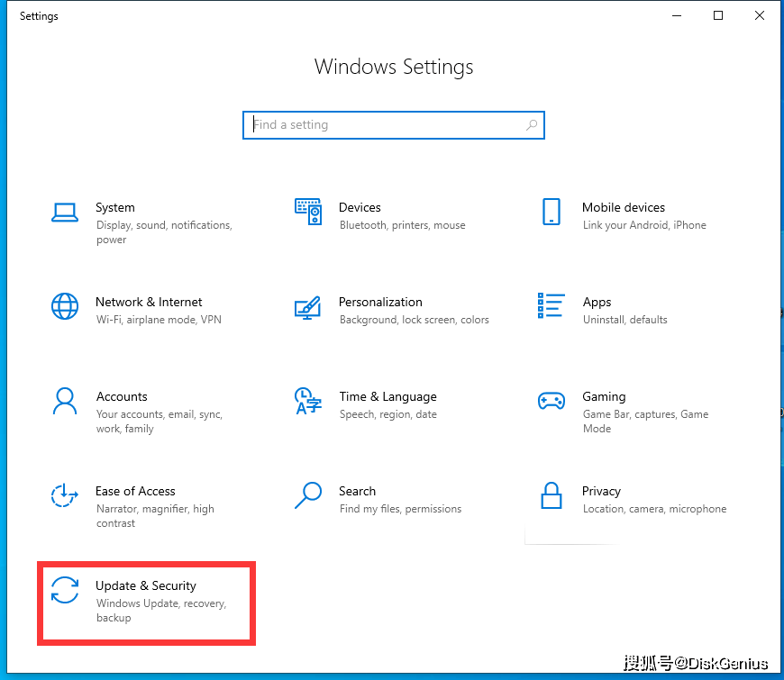Viewport: 784px width, 680px height.
Task: Click 'Bluetooth, printers, mouse' description
Action: click(x=402, y=225)
